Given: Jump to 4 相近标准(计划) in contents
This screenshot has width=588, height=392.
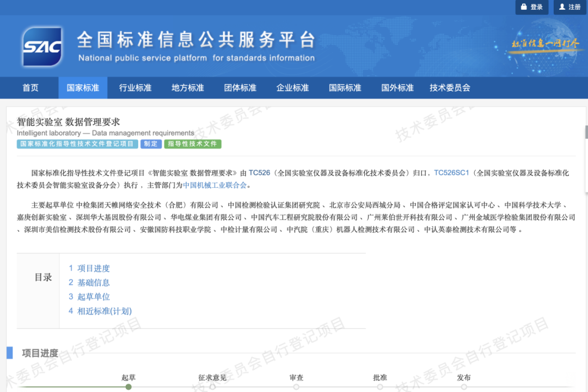Looking at the screenshot, I should pyautogui.click(x=100, y=311).
